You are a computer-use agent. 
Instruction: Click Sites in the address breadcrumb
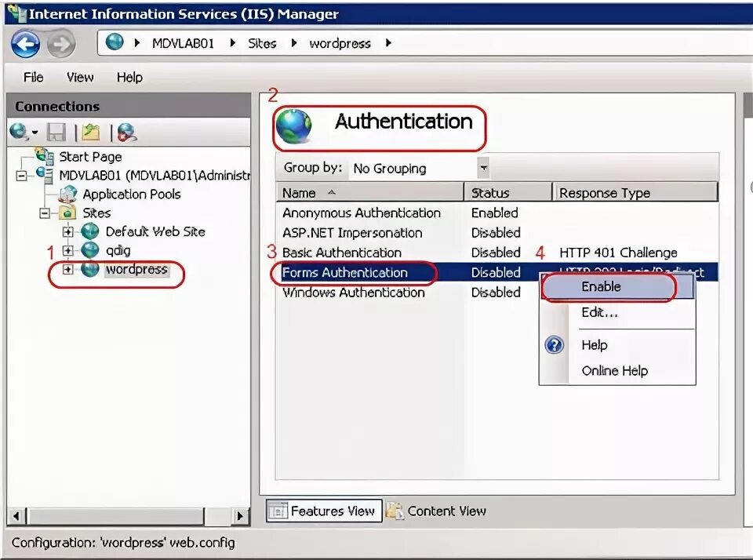[262, 43]
